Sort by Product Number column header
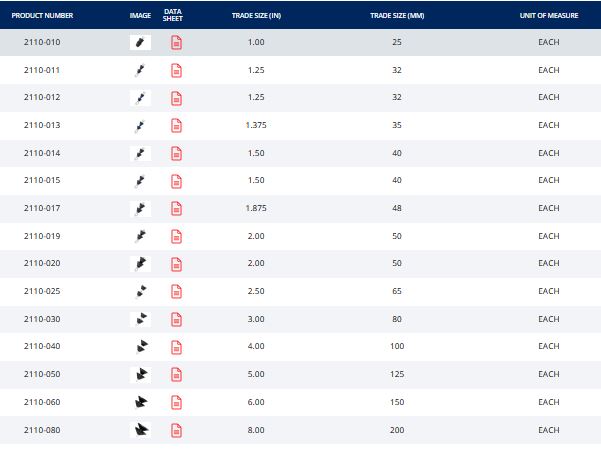 point(38,16)
